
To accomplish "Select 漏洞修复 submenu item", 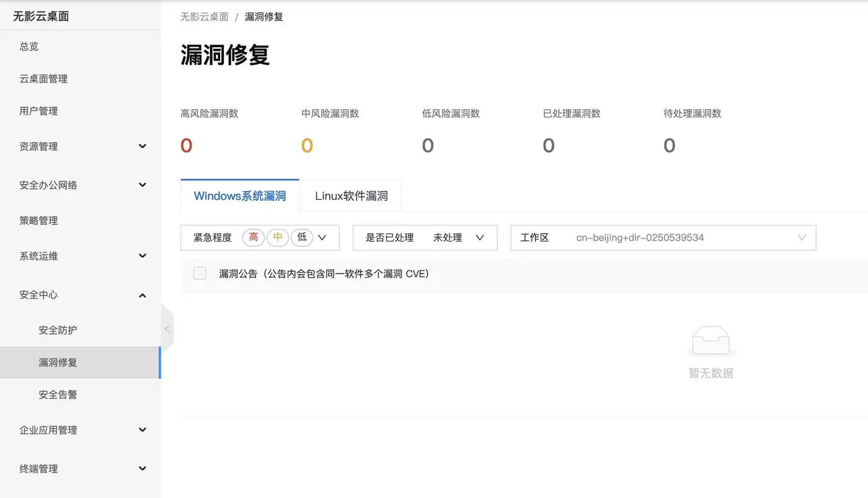I will [81, 363].
